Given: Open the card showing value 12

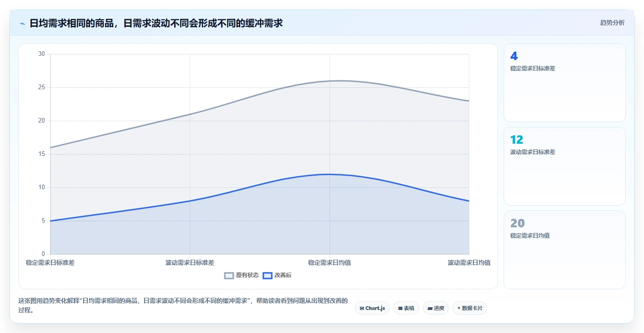Looking at the screenshot, I should click(x=565, y=166).
